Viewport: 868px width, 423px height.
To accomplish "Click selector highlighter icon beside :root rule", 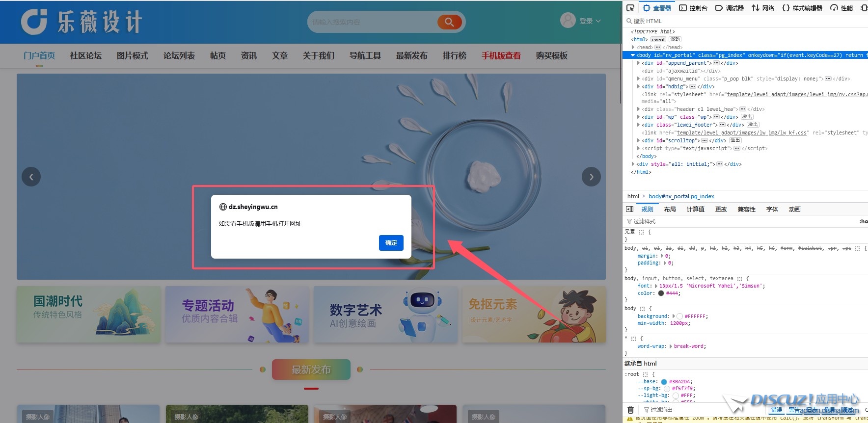I will click(x=645, y=374).
